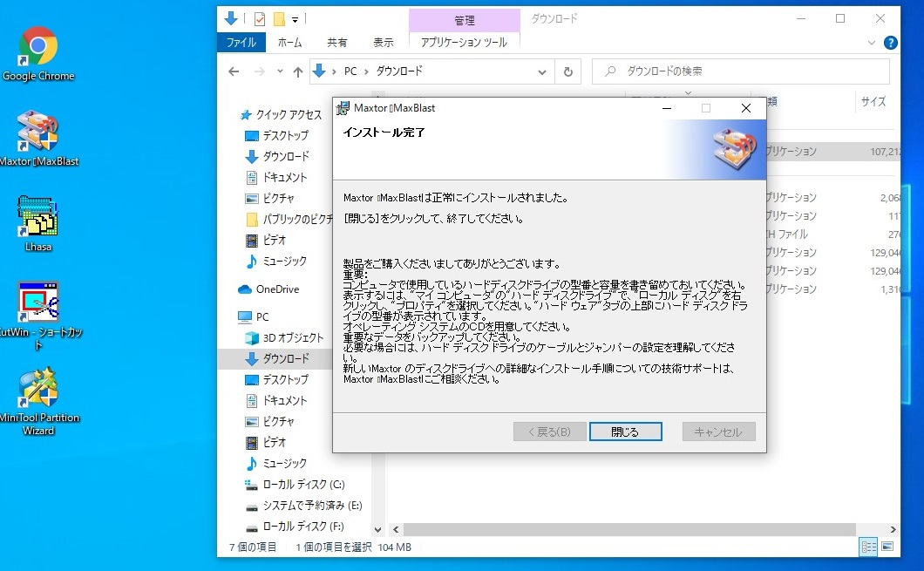Select ドキュメント under PC
This screenshot has width=924, height=571.
(x=276, y=401)
